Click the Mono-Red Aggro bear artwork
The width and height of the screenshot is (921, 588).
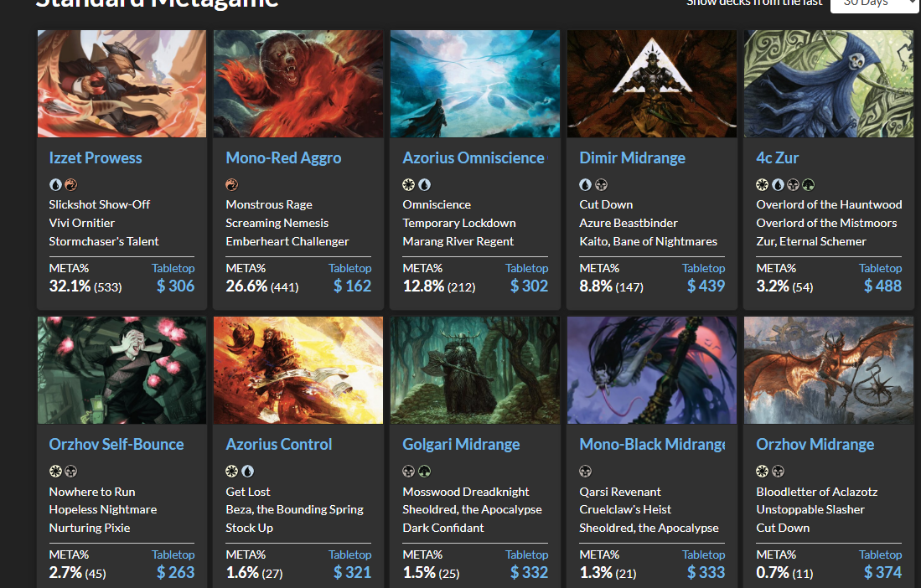click(298, 83)
